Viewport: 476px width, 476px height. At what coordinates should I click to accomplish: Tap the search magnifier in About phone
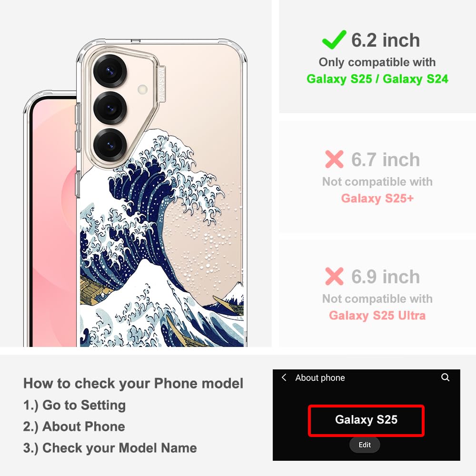pyautogui.click(x=445, y=377)
